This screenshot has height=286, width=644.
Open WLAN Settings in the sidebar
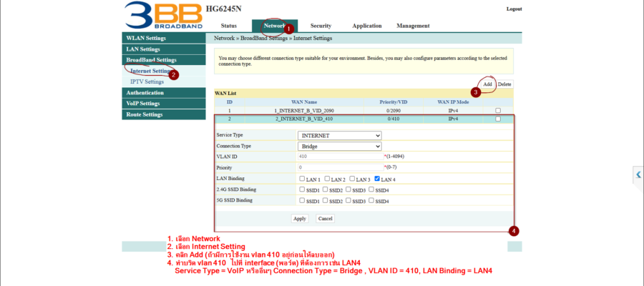point(163,38)
